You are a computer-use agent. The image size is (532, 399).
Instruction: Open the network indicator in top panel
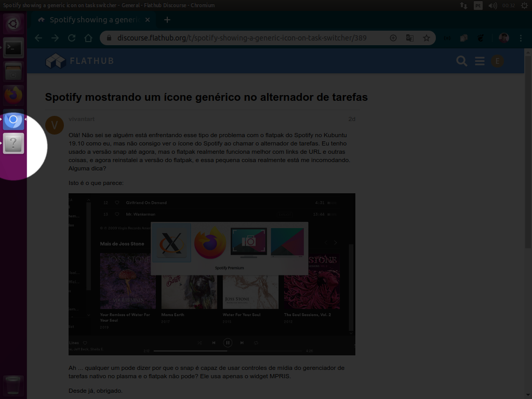pyautogui.click(x=463, y=5)
